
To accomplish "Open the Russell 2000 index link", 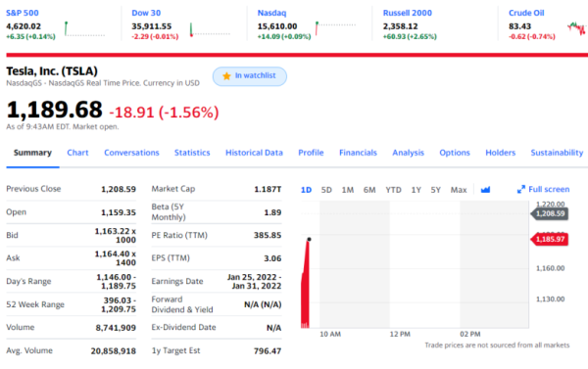I will point(408,13).
